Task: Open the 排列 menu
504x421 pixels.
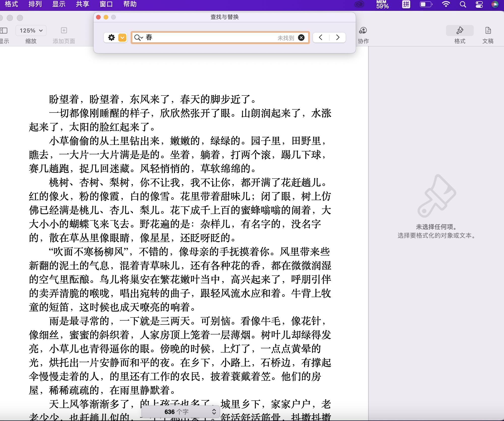Action: [x=35, y=4]
